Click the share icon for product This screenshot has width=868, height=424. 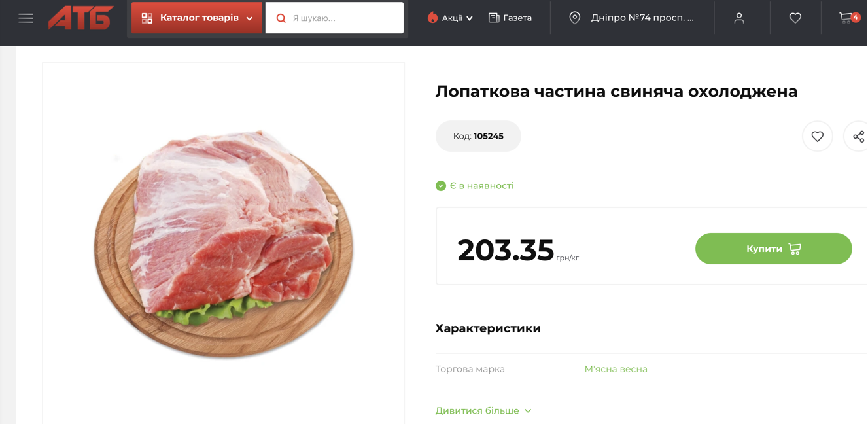tap(858, 136)
